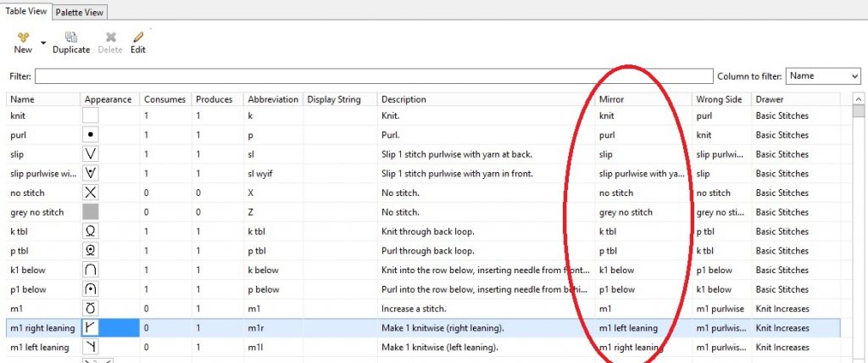Click the 'm1r' abbreviation cell
The height and width of the screenshot is (363, 868).
click(256, 328)
